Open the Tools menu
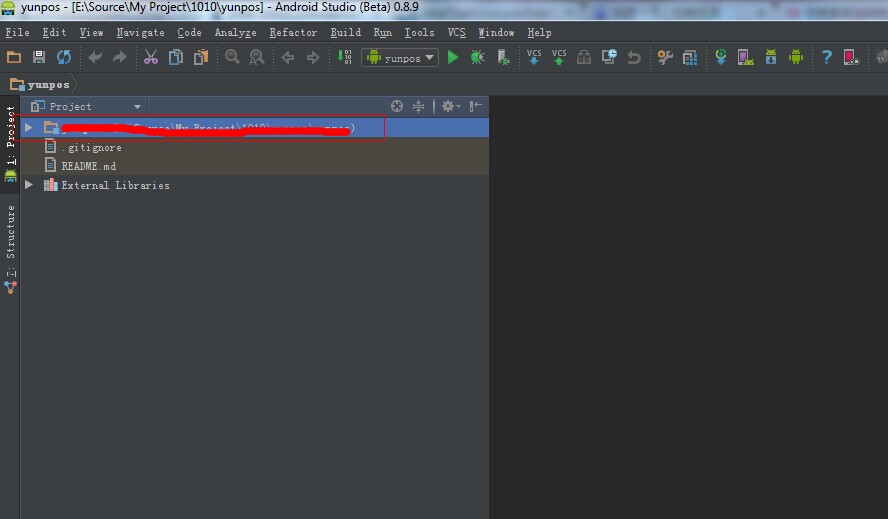888x519 pixels. [419, 33]
